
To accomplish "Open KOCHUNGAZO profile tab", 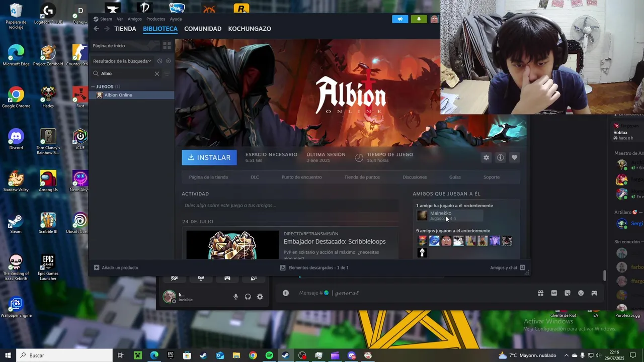I will (x=250, y=29).
